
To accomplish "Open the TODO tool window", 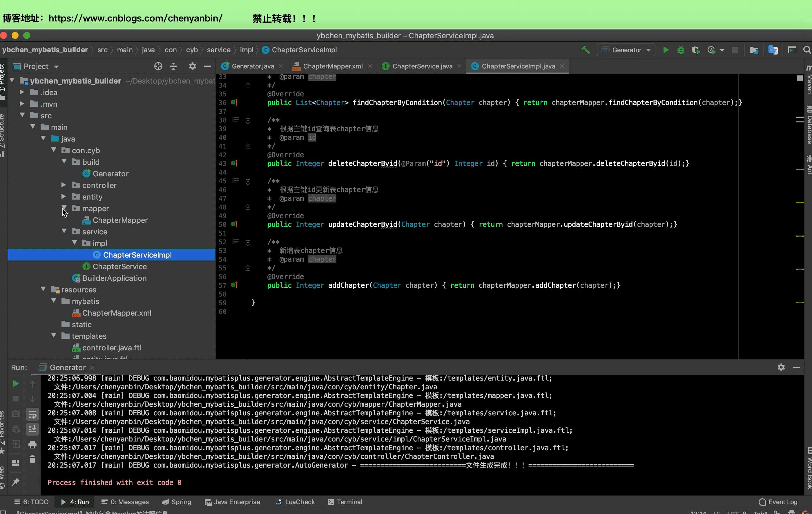I will 31,502.
